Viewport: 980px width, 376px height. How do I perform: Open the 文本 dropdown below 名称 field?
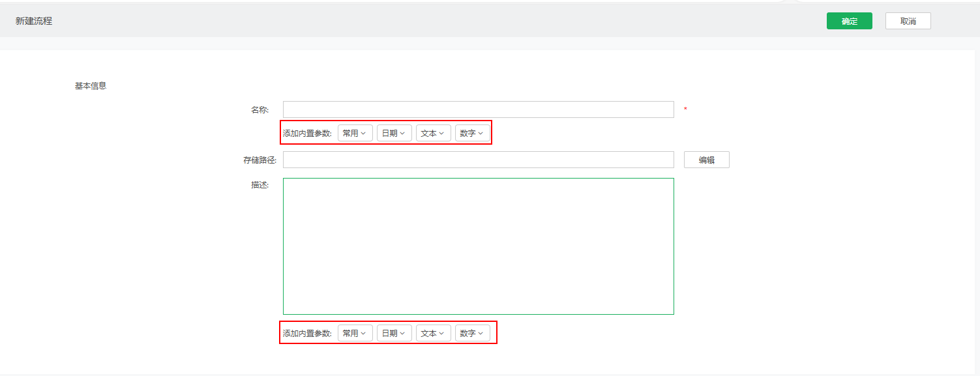(x=433, y=133)
